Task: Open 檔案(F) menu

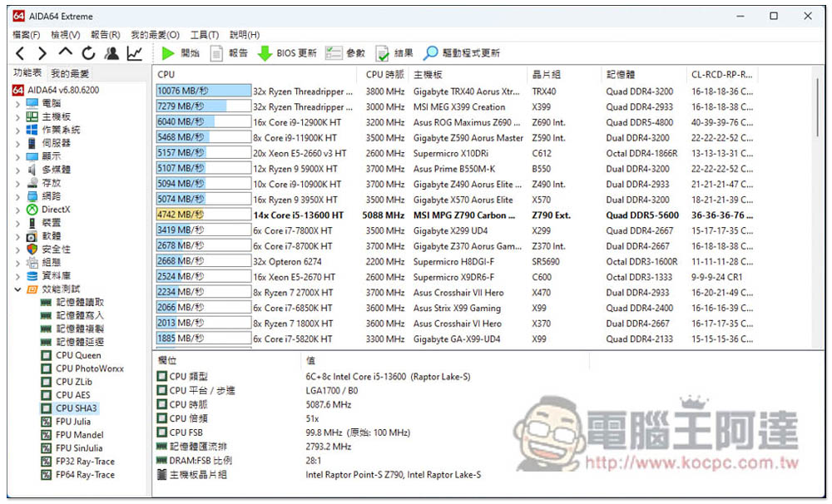Action: tap(26, 35)
